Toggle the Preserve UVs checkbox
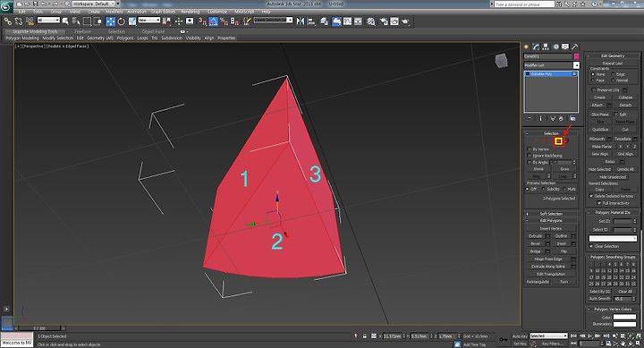Screen dimensions: 644x348 click(x=594, y=89)
